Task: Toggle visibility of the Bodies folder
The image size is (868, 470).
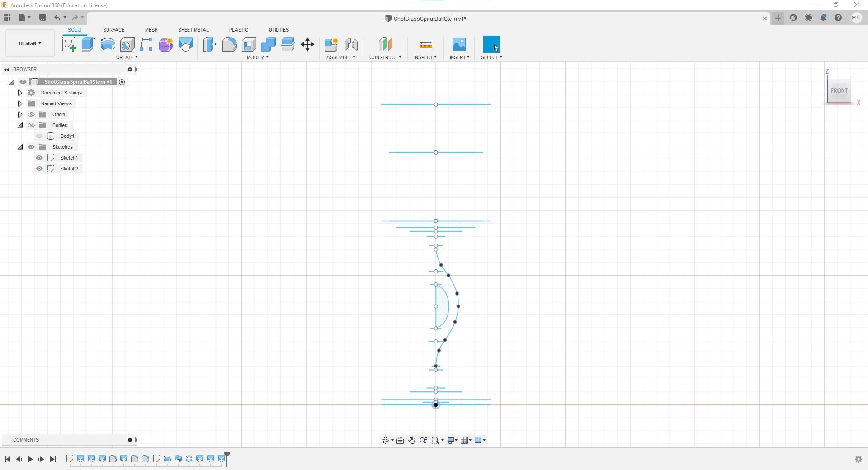Action: tap(31, 125)
